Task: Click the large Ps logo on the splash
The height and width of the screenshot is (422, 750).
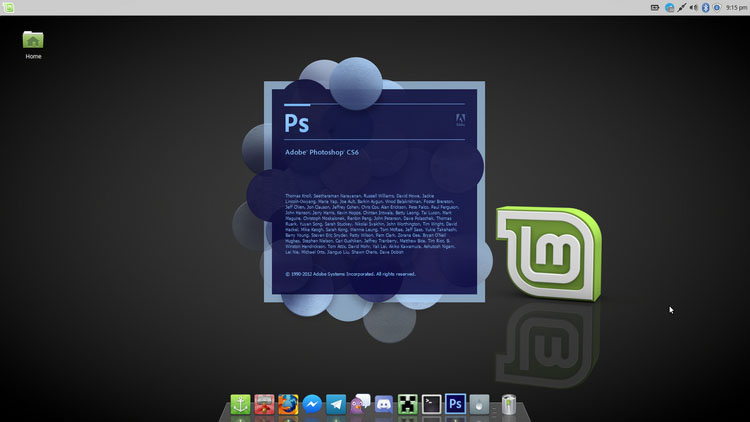Action: pos(297,123)
